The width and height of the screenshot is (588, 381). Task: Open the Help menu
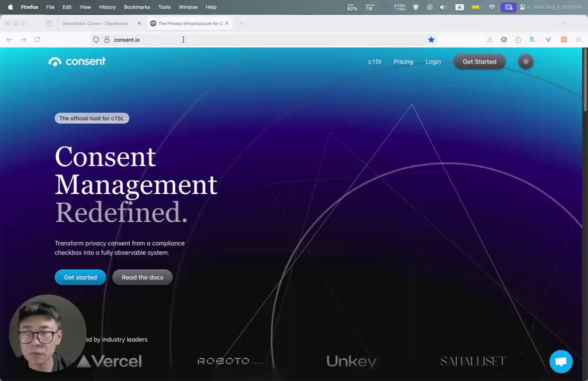[x=211, y=7]
